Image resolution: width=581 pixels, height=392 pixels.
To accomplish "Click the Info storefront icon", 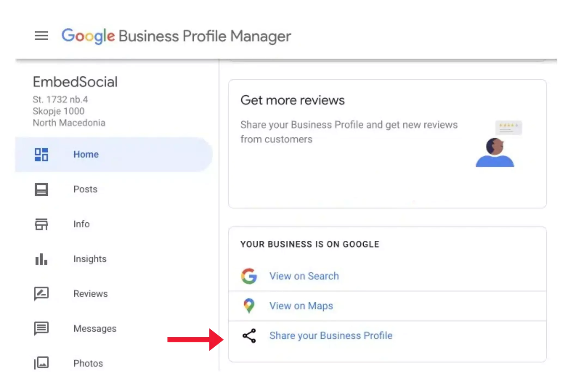I will (x=41, y=224).
